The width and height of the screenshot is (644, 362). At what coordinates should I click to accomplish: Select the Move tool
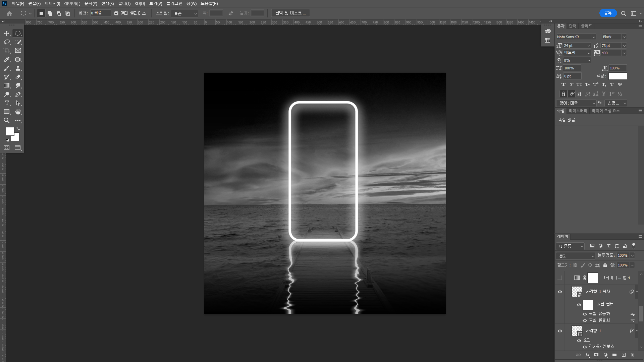[6, 33]
